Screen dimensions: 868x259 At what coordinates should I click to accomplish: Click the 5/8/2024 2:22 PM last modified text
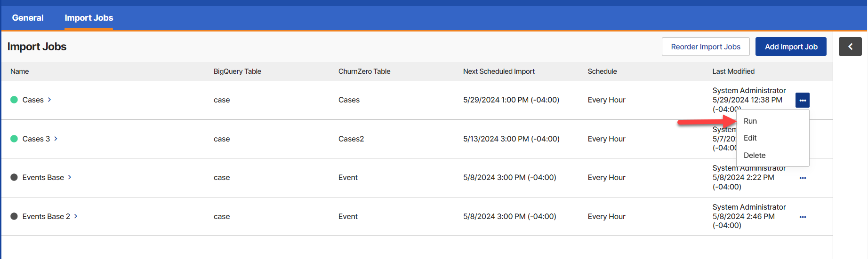point(743,177)
